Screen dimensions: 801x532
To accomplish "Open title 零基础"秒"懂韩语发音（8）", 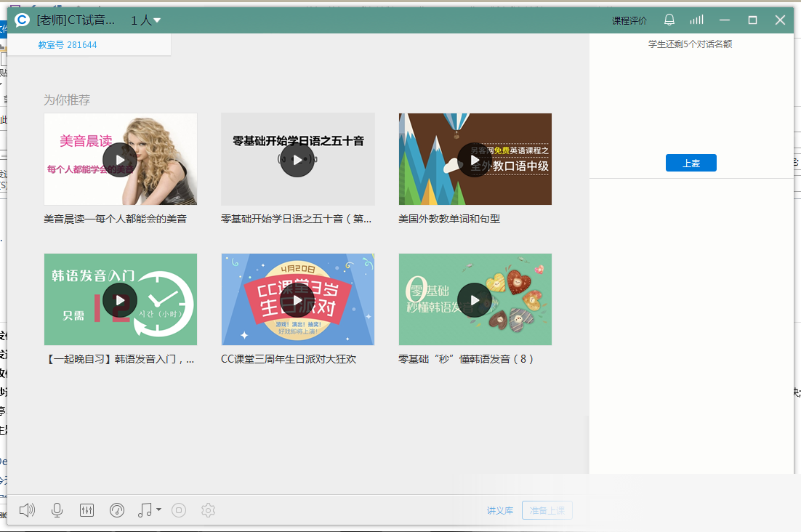I will coord(466,360).
